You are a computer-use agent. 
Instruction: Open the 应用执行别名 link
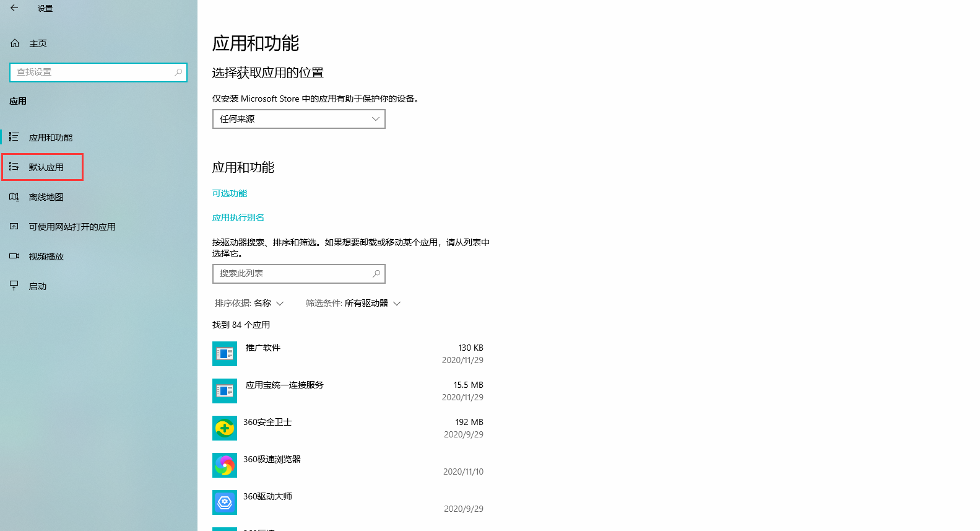(238, 217)
